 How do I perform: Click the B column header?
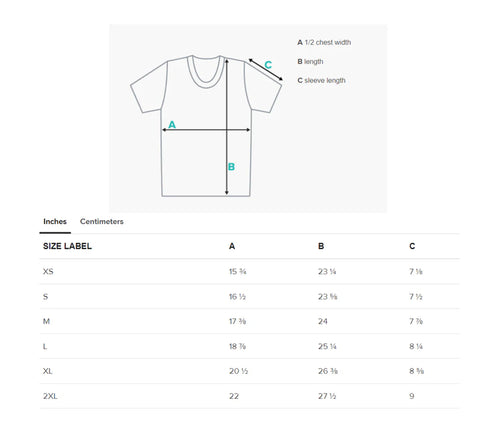pyautogui.click(x=321, y=246)
